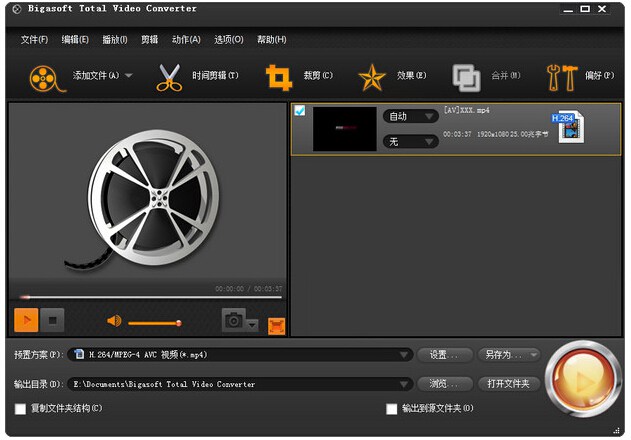Minimize the Bigasoft window
Screen dimensions: 631x440
(x=568, y=9)
